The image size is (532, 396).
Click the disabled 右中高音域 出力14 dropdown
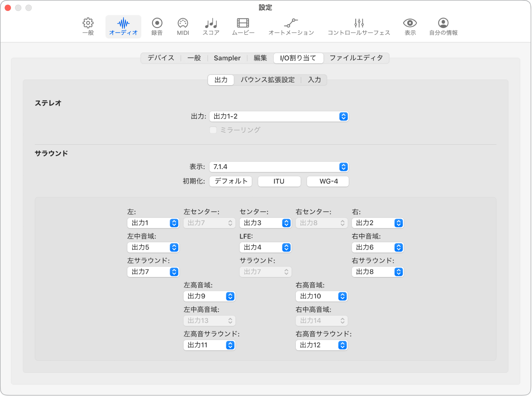(x=321, y=321)
